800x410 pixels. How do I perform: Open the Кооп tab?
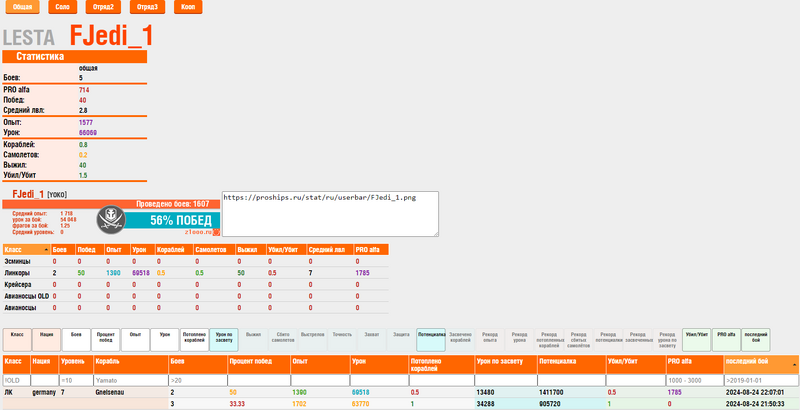(x=188, y=7)
